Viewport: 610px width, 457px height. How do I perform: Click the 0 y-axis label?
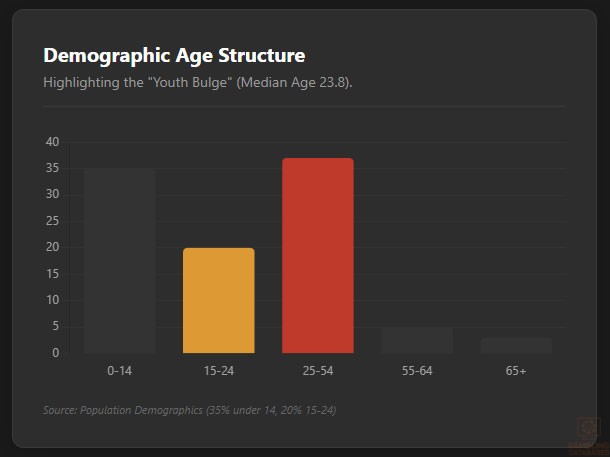click(x=56, y=353)
